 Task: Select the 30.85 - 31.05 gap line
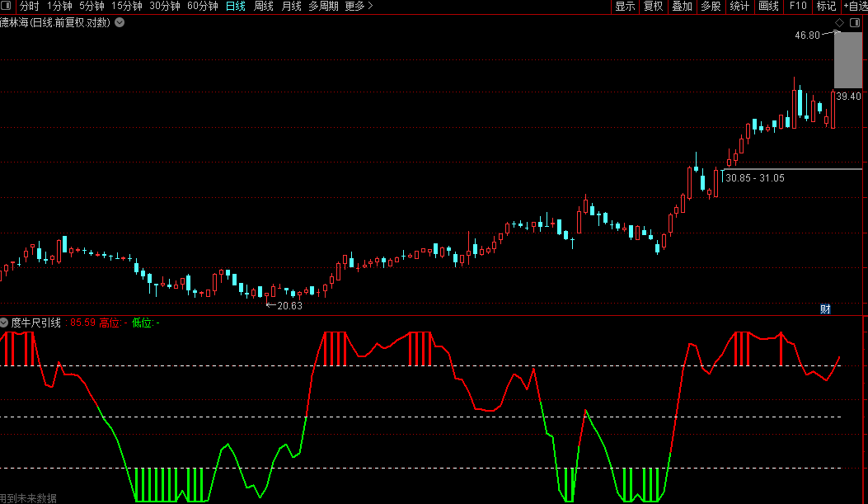click(x=792, y=169)
